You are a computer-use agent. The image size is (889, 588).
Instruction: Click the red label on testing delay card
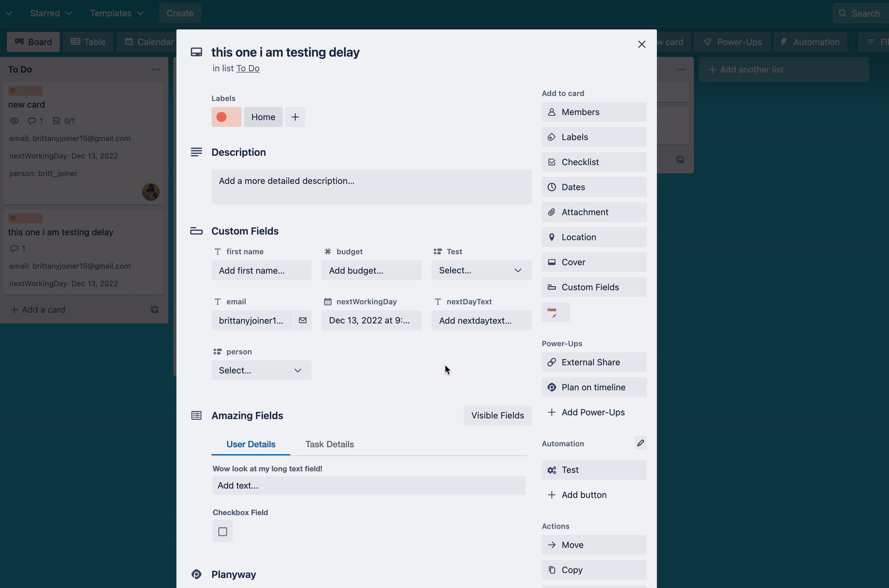point(25,218)
